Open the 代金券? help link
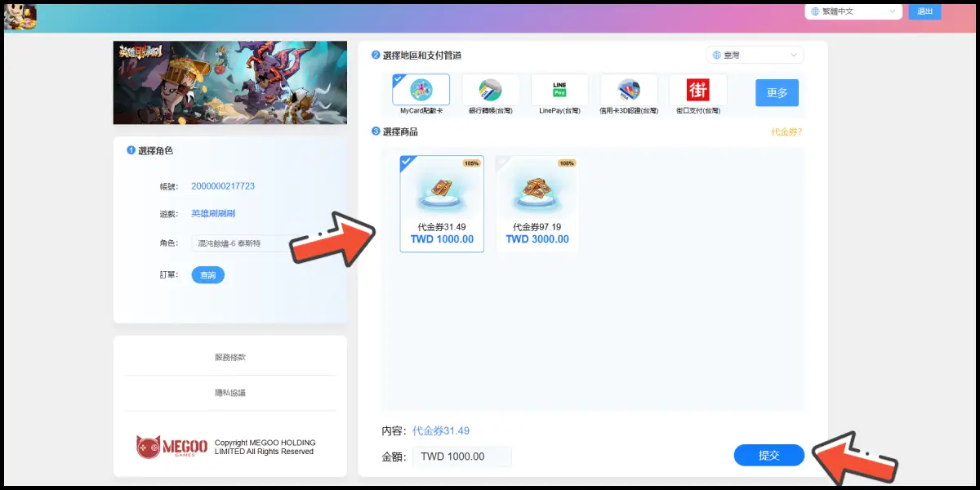Screen dimensions: 980x490 pyautogui.click(x=786, y=131)
